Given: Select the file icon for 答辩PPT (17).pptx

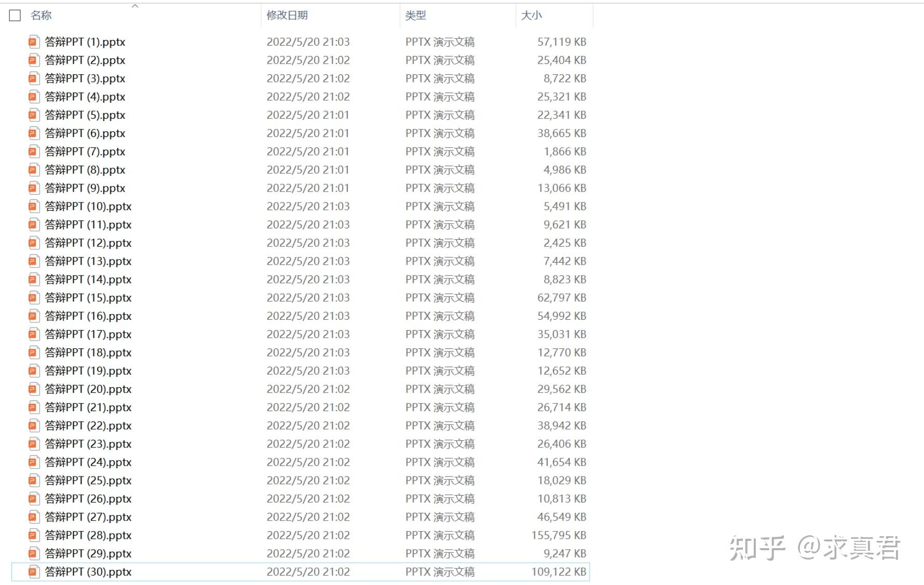Looking at the screenshot, I should click(34, 334).
